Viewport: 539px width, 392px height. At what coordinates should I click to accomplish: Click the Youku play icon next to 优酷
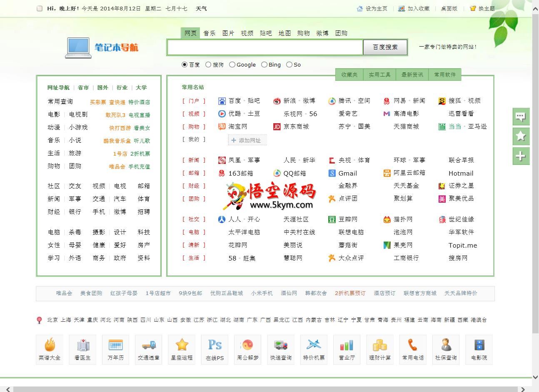[222, 114]
